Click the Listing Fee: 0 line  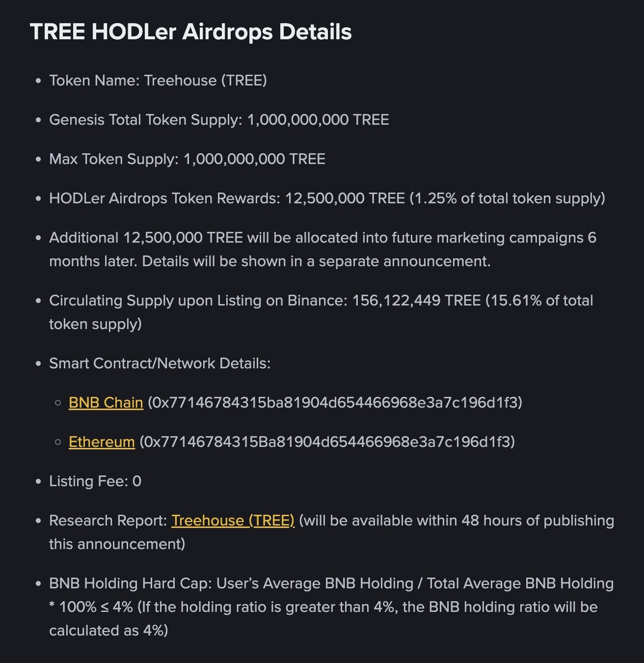[95, 481]
